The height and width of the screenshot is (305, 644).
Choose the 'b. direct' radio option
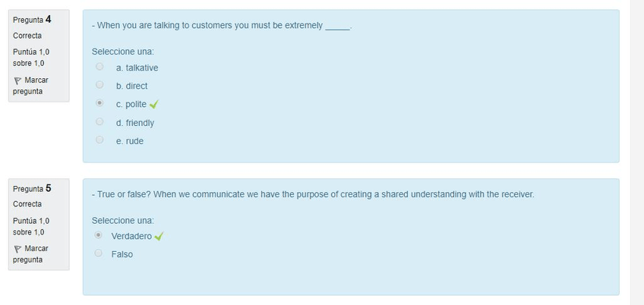pos(99,85)
